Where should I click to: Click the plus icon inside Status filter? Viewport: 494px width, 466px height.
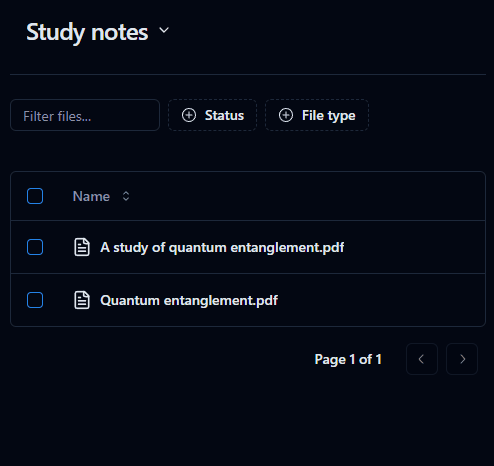pyautogui.click(x=189, y=115)
